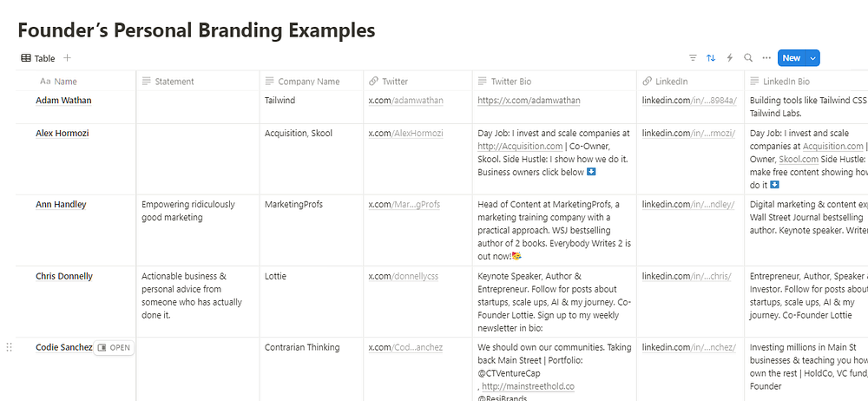Screen dimensions: 868x401
Task: Open automations lightning bolt icon
Action: (729, 58)
